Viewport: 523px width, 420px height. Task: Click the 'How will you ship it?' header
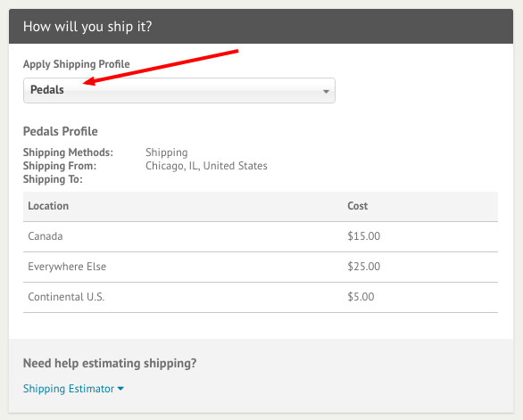point(87,27)
